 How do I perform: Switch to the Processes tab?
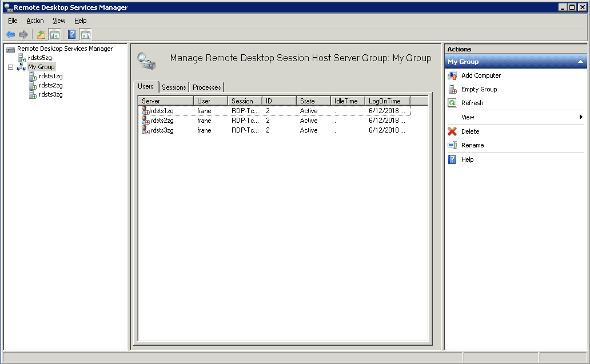click(x=206, y=87)
